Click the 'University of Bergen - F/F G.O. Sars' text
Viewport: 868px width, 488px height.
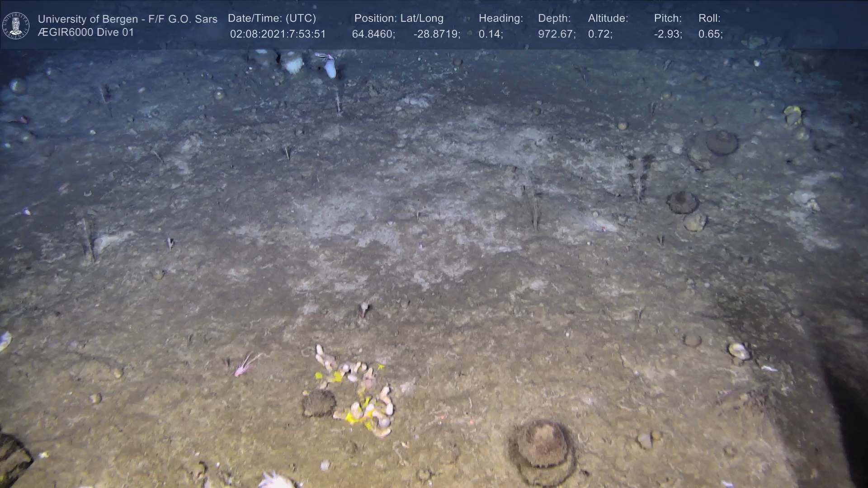(127, 19)
